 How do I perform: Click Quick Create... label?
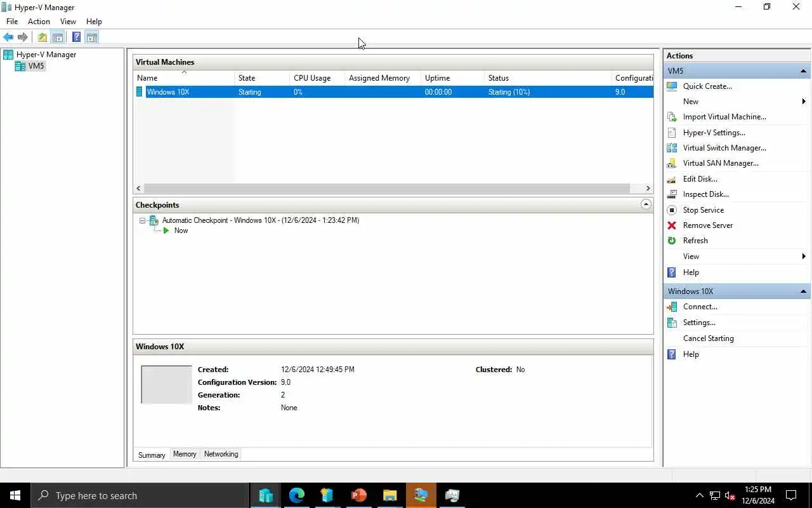click(x=707, y=86)
